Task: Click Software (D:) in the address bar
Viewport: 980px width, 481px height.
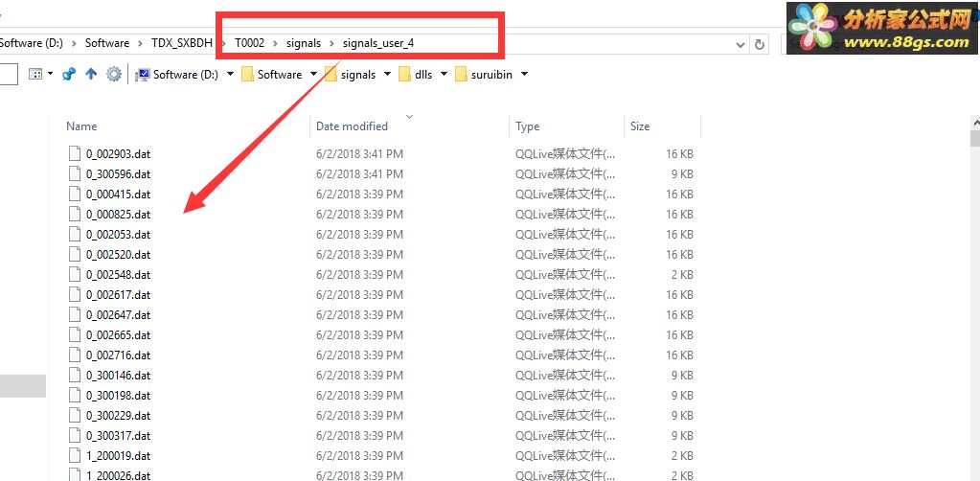Action: (x=31, y=43)
